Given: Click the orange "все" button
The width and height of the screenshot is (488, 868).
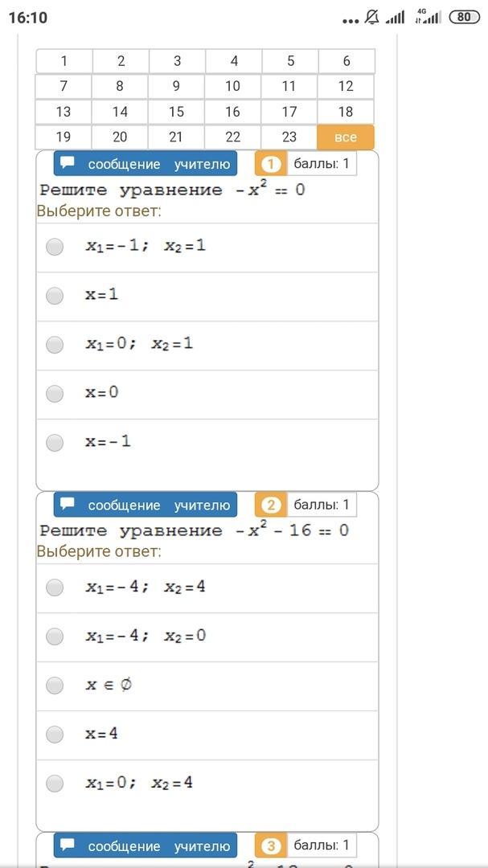Looking at the screenshot, I should pyautogui.click(x=346, y=137).
